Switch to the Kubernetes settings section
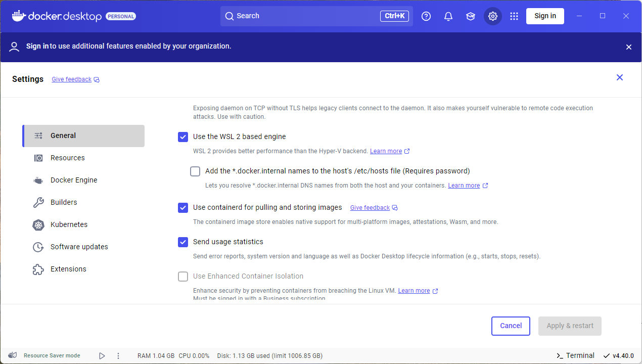642x364 pixels. click(x=69, y=224)
